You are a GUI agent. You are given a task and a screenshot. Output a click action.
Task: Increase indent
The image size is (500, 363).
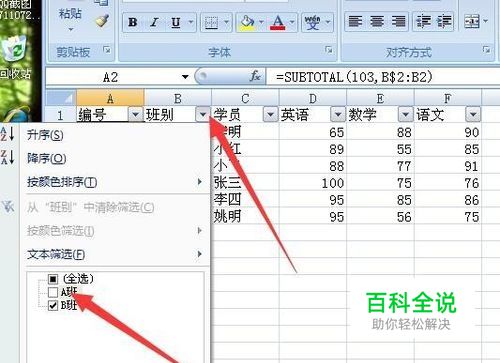[444, 22]
